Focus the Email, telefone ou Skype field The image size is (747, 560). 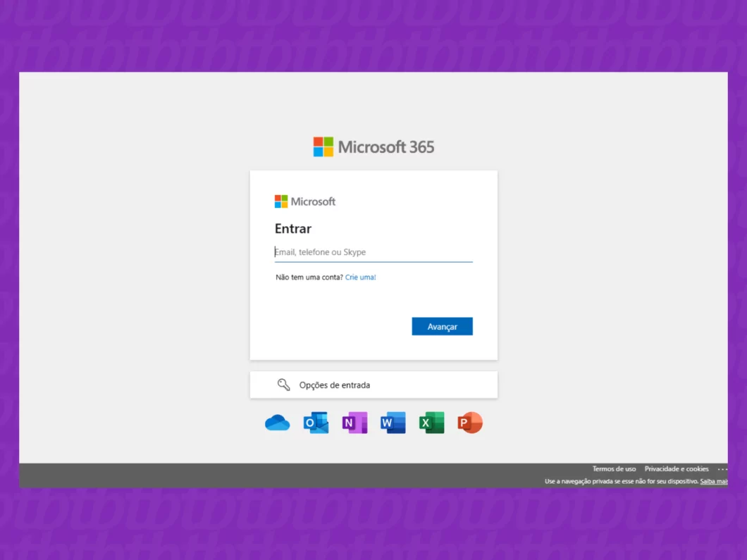point(373,252)
